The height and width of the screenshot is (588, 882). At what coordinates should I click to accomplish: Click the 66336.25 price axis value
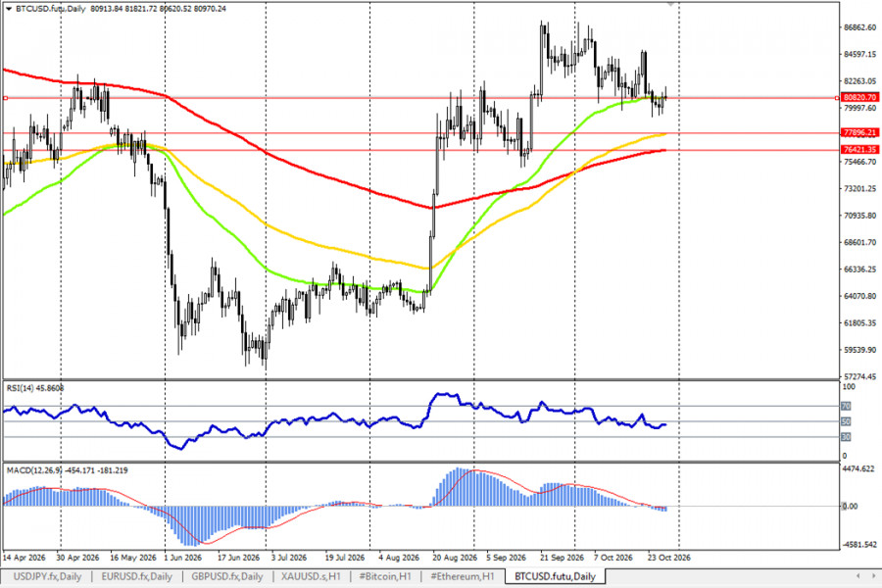coord(860,269)
